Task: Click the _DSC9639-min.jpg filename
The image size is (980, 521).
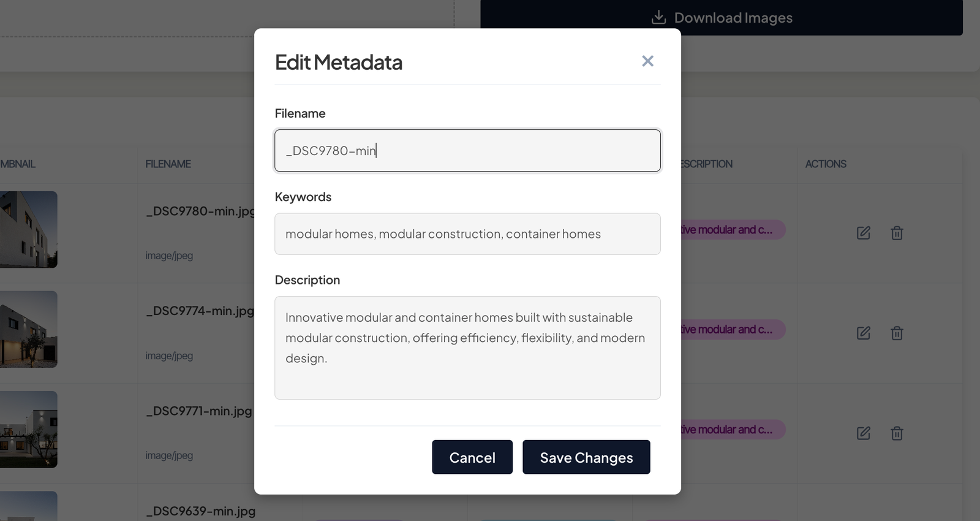Action: click(201, 511)
